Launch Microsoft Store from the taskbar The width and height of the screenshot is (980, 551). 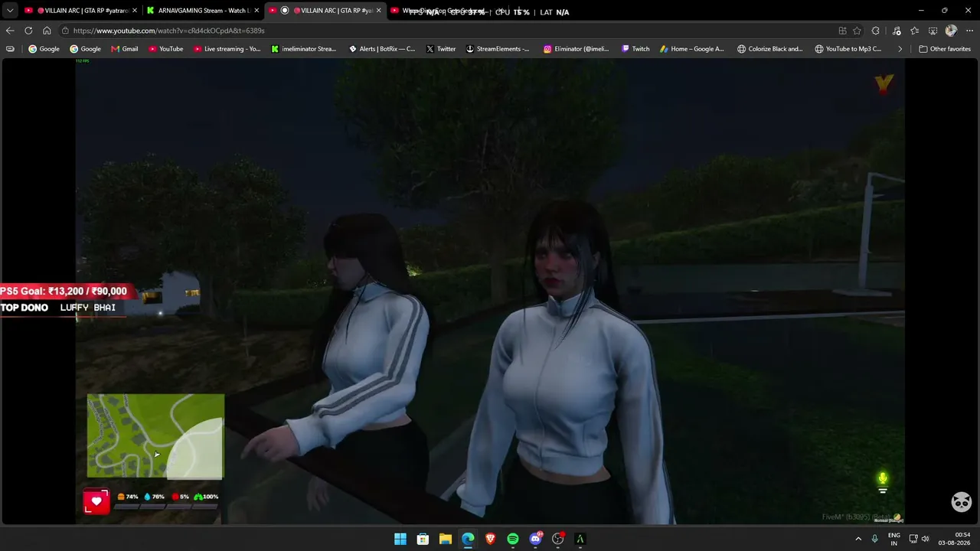pos(423,539)
